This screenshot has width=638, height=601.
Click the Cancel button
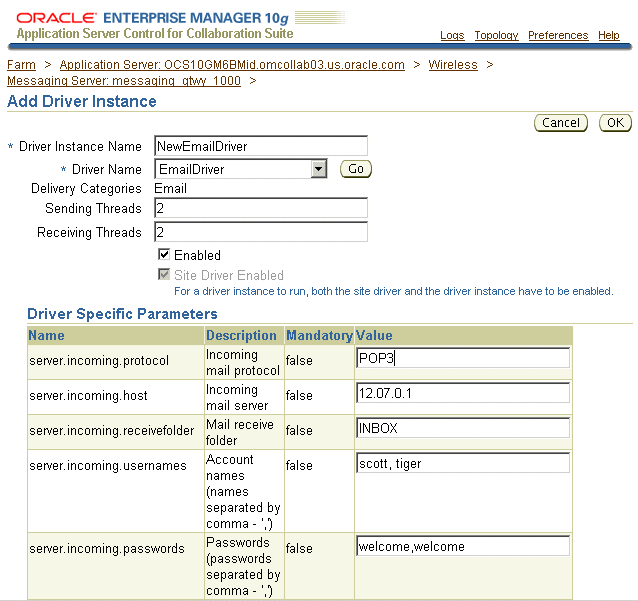click(x=561, y=123)
